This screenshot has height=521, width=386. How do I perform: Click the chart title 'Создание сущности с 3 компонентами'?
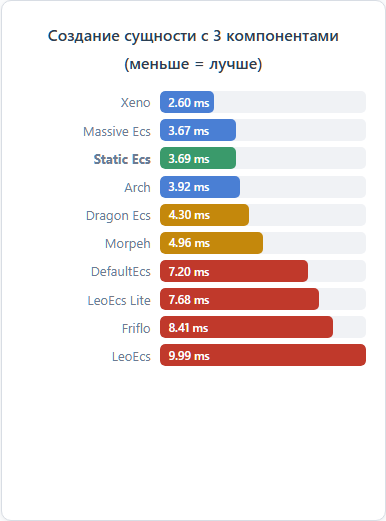click(x=193, y=36)
